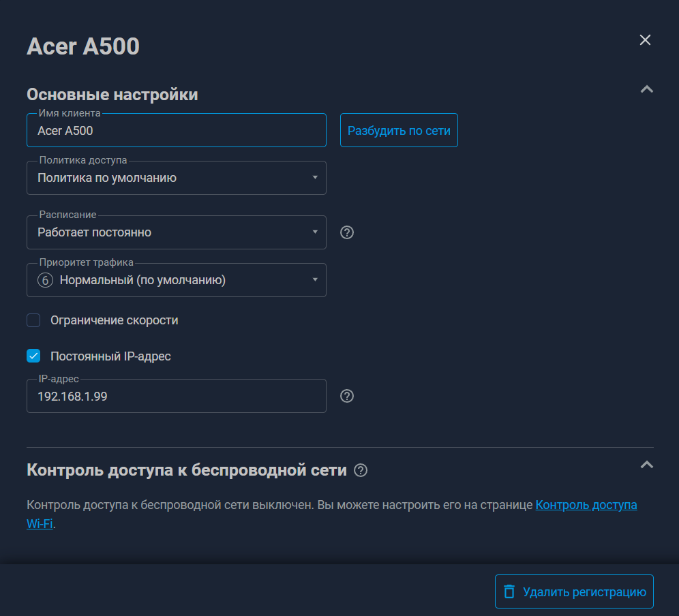
Task: Show help for the Расписание setting
Action: [347, 232]
